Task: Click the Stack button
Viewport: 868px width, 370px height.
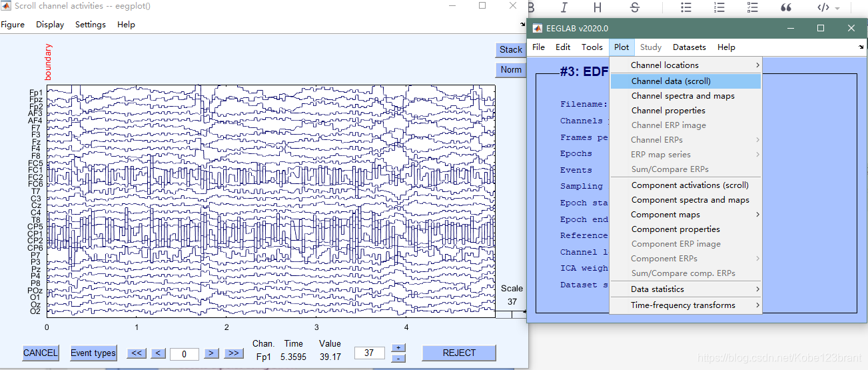Action: [x=511, y=49]
